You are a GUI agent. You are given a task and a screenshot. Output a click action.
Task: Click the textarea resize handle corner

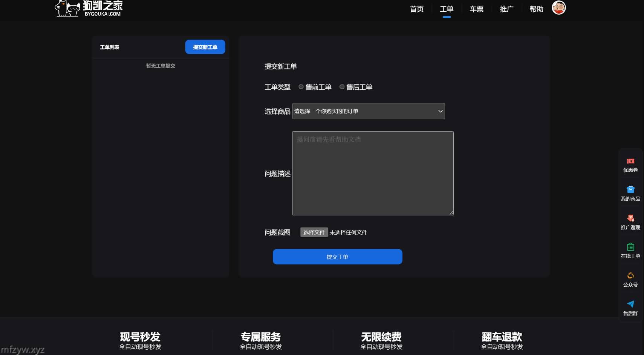[451, 213]
